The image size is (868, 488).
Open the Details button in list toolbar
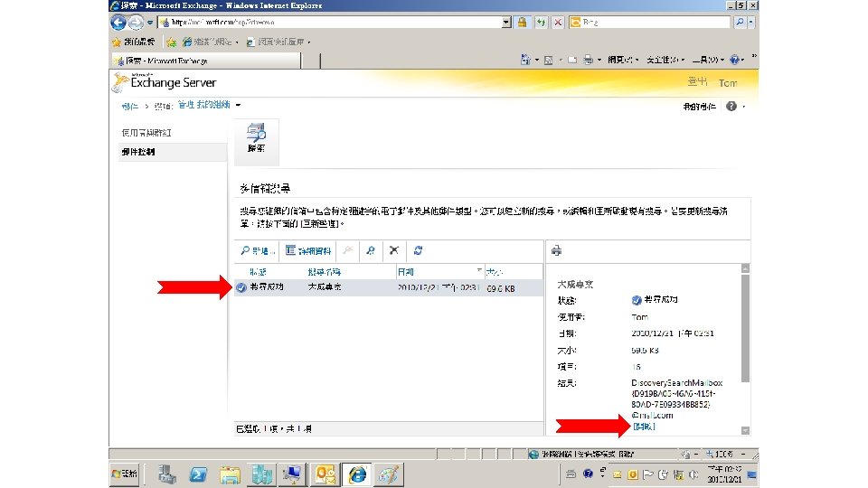click(x=308, y=250)
